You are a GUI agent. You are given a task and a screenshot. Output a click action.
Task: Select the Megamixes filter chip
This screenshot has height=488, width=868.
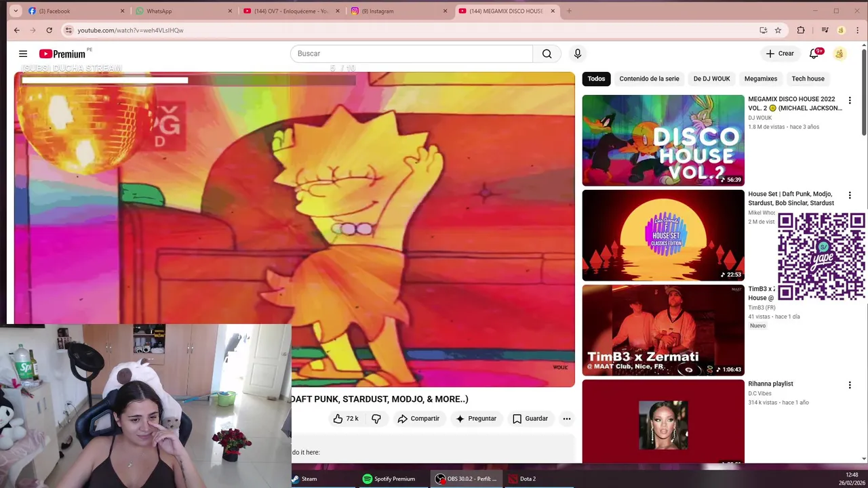(760, 79)
